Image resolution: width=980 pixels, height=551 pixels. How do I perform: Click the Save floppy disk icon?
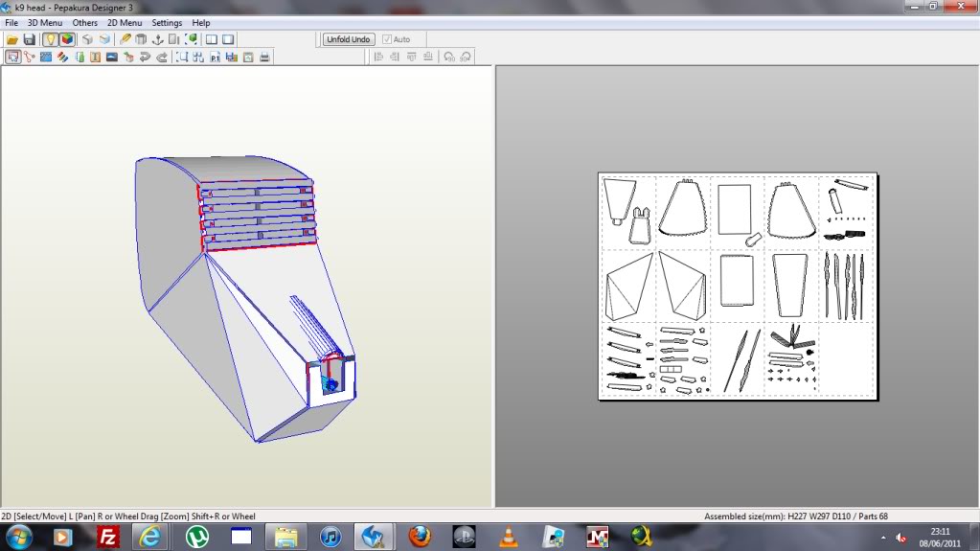point(29,39)
